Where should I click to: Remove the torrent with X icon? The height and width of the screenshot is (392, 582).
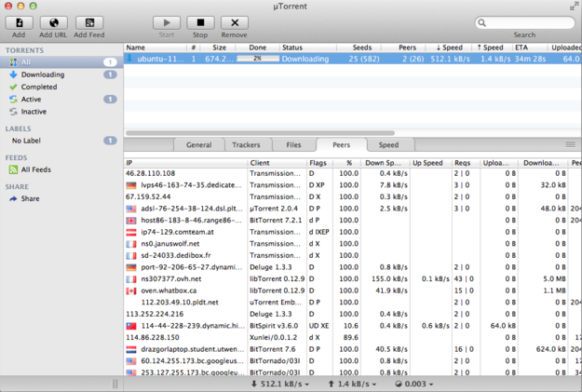[235, 22]
